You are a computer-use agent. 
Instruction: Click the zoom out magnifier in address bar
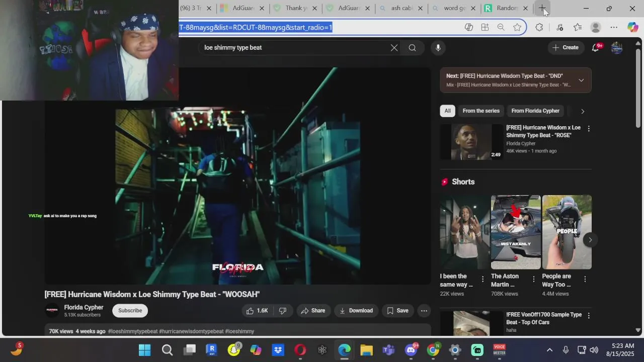501,27
